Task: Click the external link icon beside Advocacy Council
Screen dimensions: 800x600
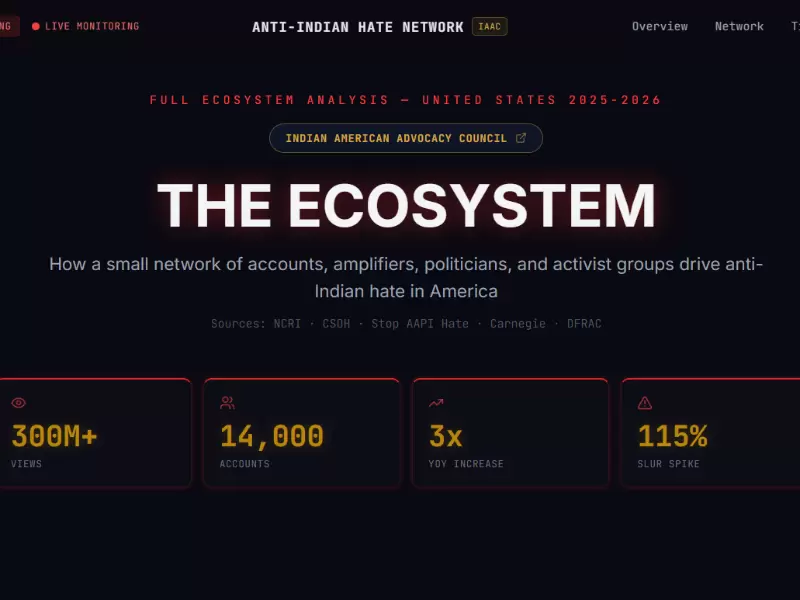Action: point(521,138)
